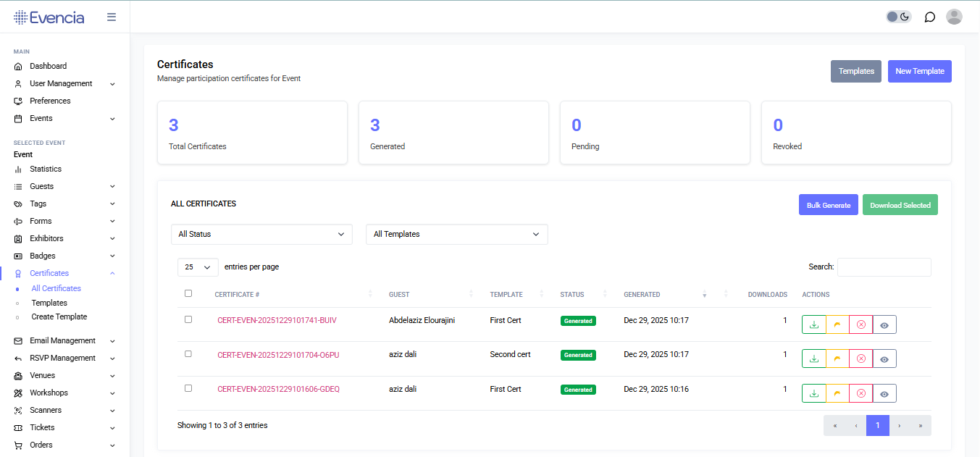Download certificate for Abdelaziz Elourajini
Viewport: 980px width, 457px height.
tap(813, 324)
